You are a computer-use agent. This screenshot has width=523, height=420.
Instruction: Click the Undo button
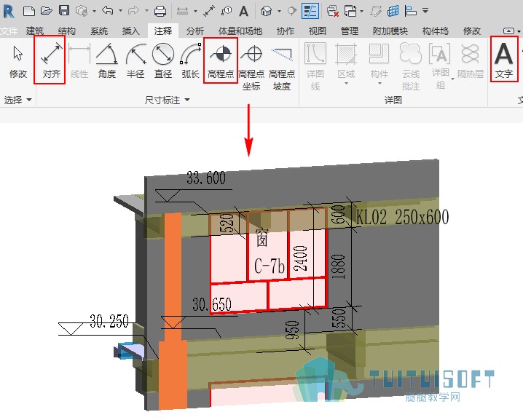pos(107,11)
